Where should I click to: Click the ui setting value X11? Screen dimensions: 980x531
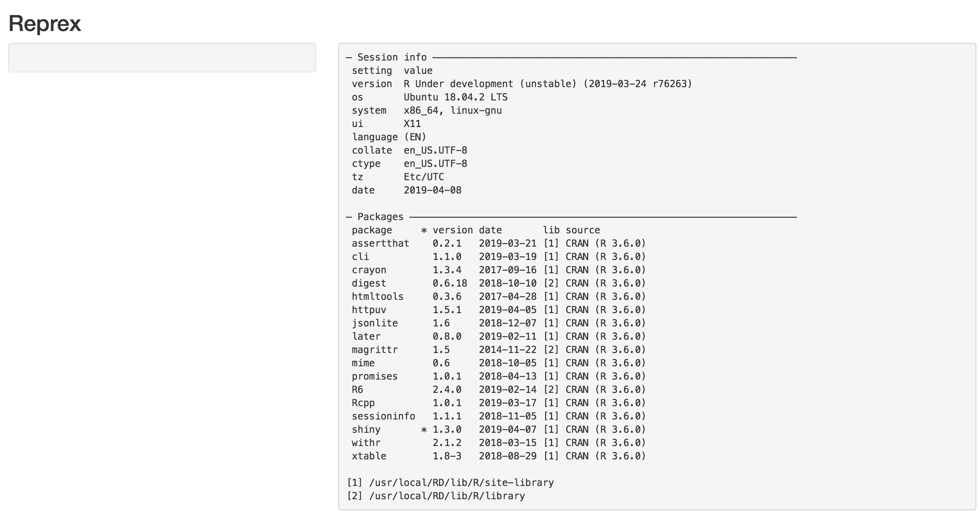[x=412, y=123]
